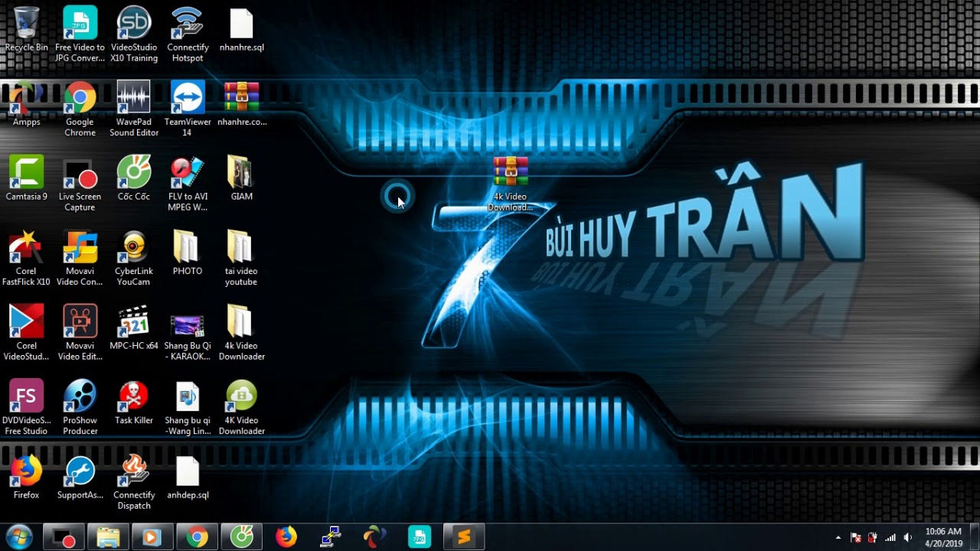The height and width of the screenshot is (551, 980).
Task: Select the TeamViewer 14 desktop shortcut
Action: pos(188,98)
